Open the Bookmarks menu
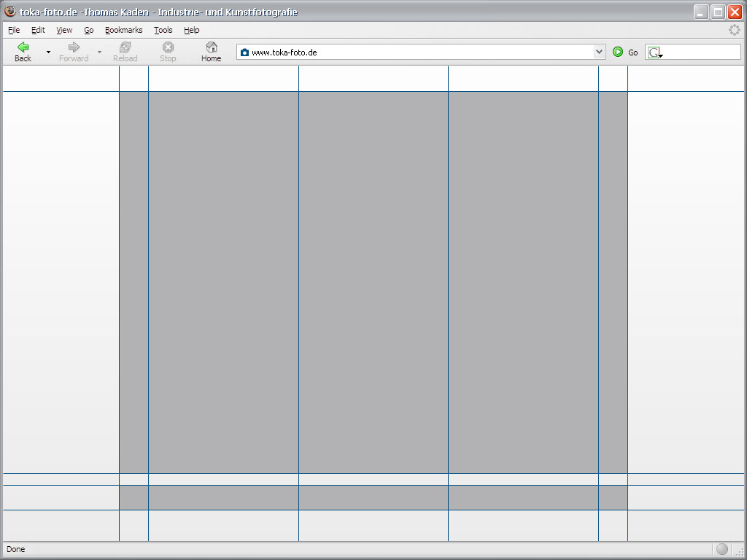This screenshot has width=747, height=560. pos(123,30)
